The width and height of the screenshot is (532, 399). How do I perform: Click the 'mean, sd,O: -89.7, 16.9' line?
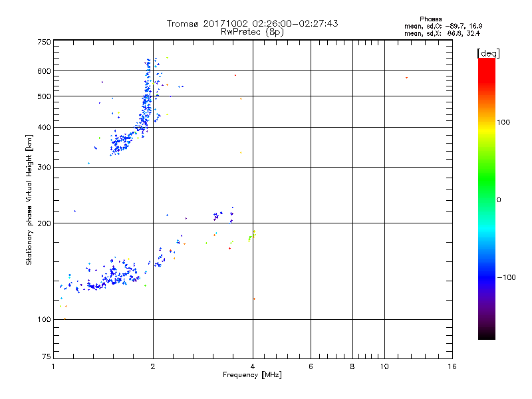click(443, 26)
